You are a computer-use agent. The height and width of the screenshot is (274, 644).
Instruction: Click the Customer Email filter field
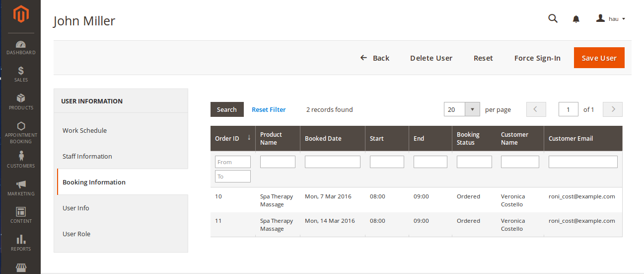[x=583, y=162]
